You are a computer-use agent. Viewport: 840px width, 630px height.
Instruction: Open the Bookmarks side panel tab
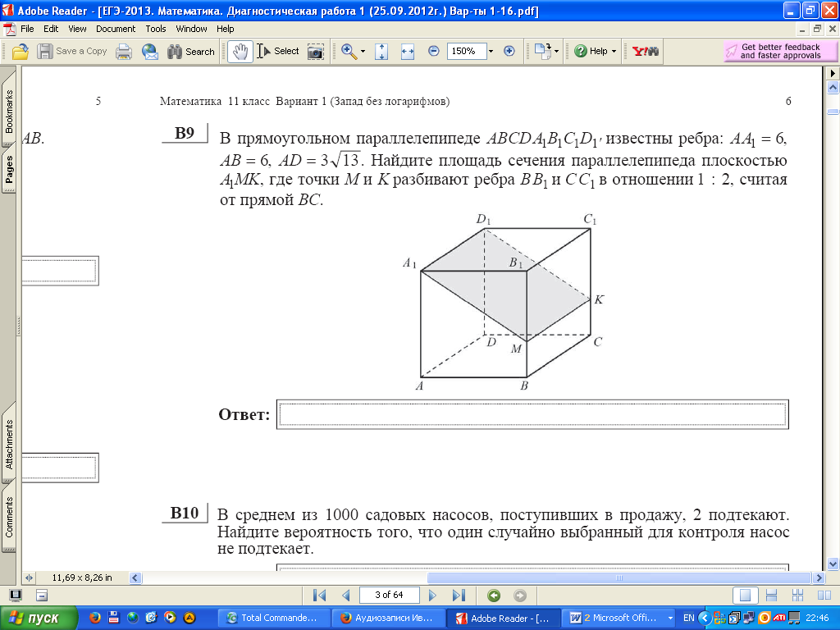point(8,111)
